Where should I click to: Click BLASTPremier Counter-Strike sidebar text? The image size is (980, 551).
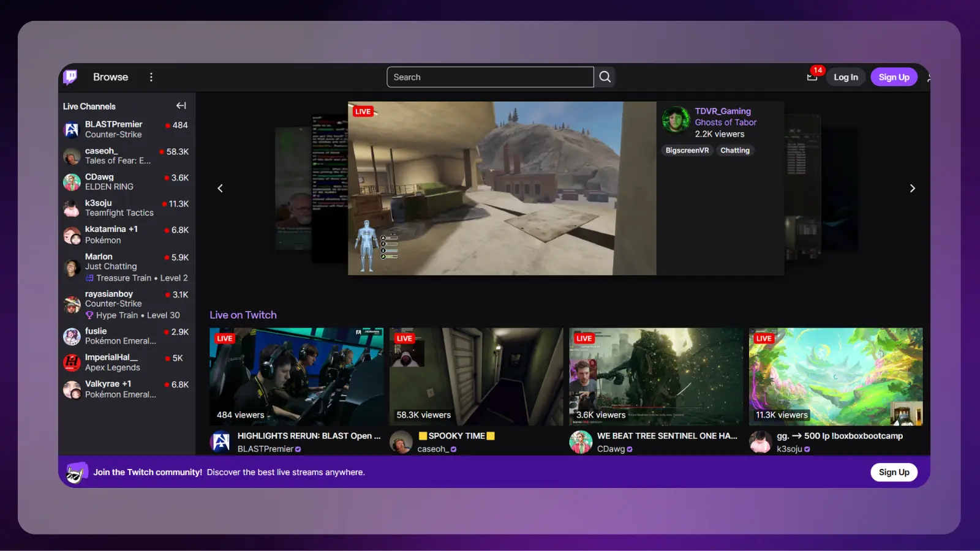pos(113,135)
